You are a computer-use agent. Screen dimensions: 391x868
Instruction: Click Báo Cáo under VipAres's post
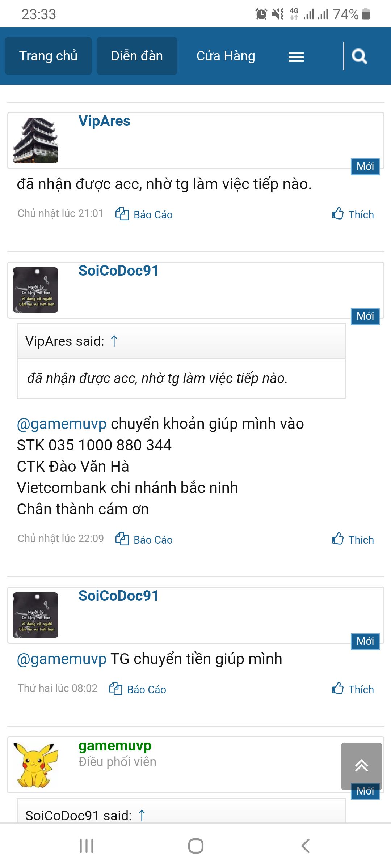[x=144, y=214]
